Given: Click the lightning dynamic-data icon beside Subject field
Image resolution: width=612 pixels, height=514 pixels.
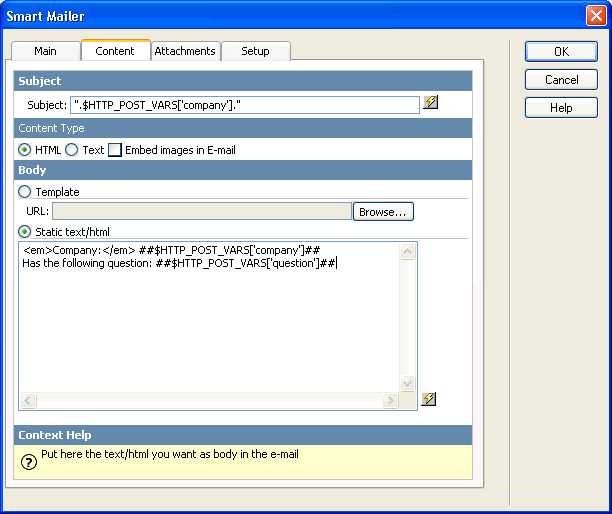Looking at the screenshot, I should pos(431,102).
